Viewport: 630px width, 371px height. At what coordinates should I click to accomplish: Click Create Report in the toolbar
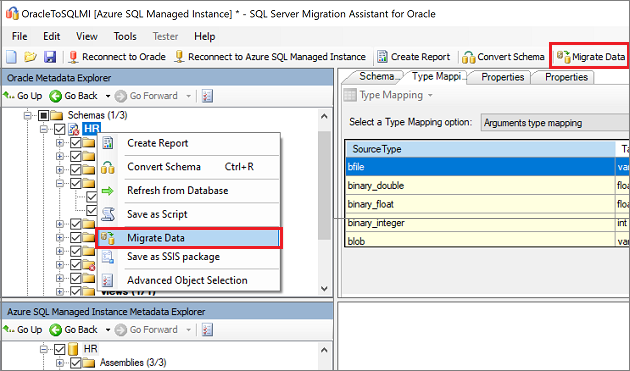414,57
